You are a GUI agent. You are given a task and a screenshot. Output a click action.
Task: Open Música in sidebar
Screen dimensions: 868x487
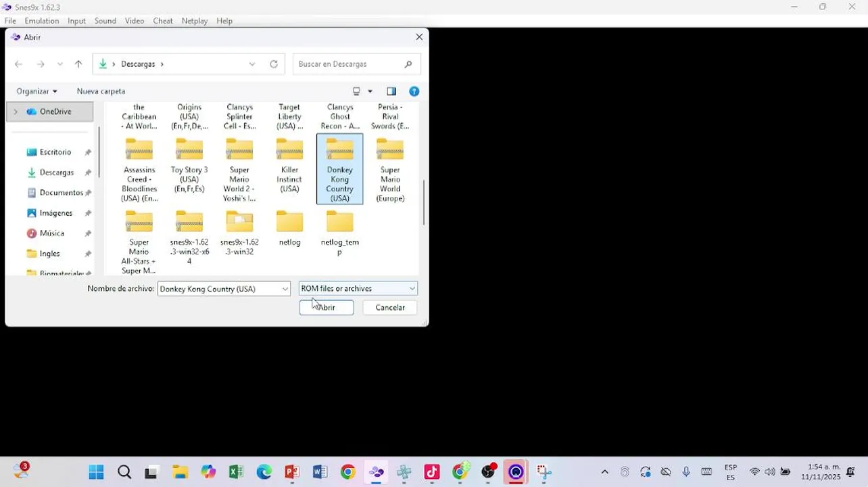(x=52, y=233)
